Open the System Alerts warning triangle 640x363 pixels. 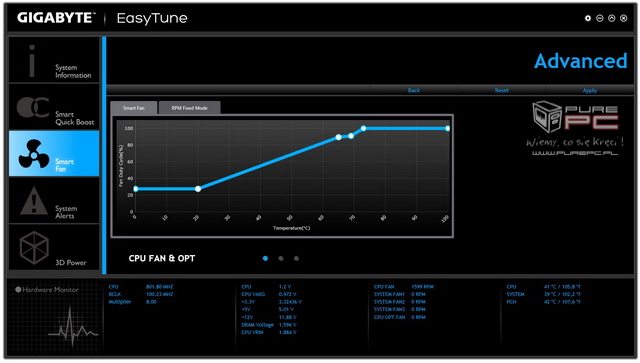[33, 201]
